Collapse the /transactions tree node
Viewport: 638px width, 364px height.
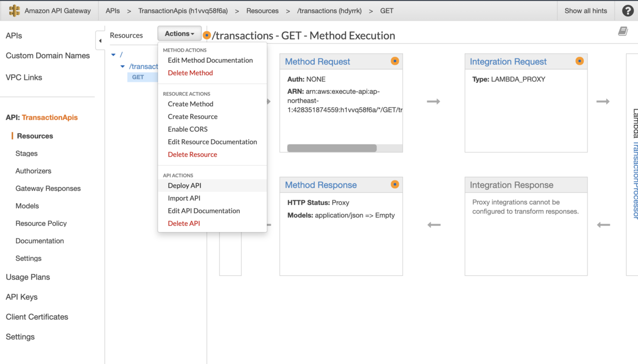click(x=123, y=67)
